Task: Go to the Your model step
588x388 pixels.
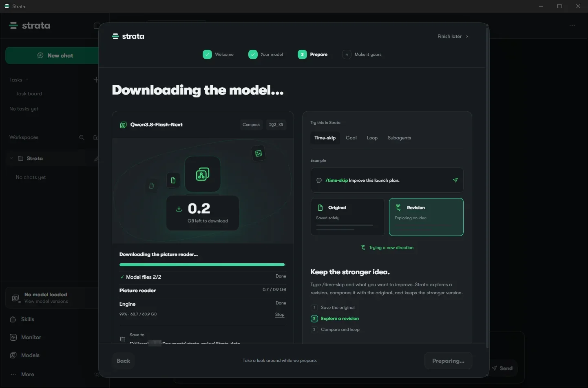Action: pos(265,54)
